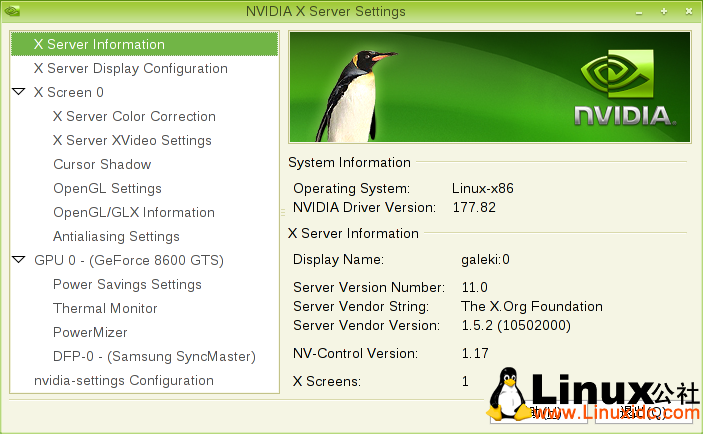The width and height of the screenshot is (703, 434).
Task: Click the Quit button at bottom right
Action: 648,412
